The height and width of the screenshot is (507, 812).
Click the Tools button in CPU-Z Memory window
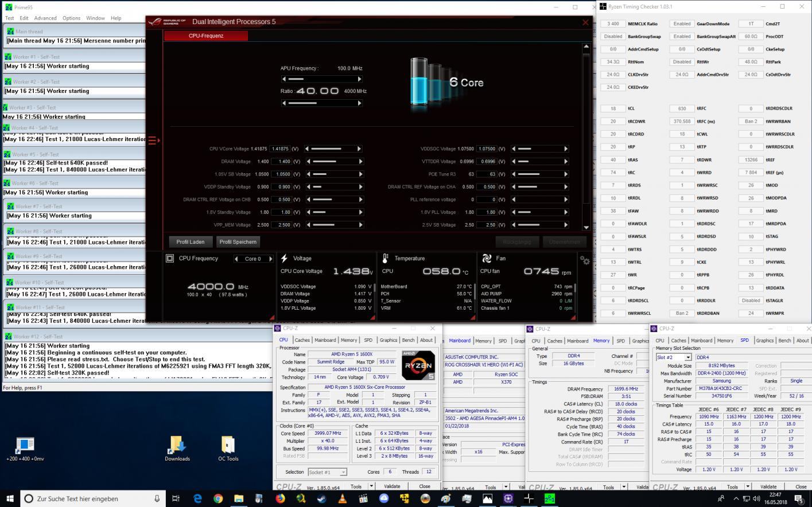tap(608, 487)
